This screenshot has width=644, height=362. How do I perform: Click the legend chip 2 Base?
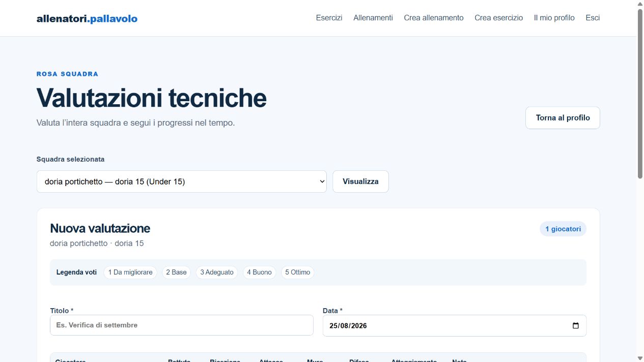tap(176, 273)
